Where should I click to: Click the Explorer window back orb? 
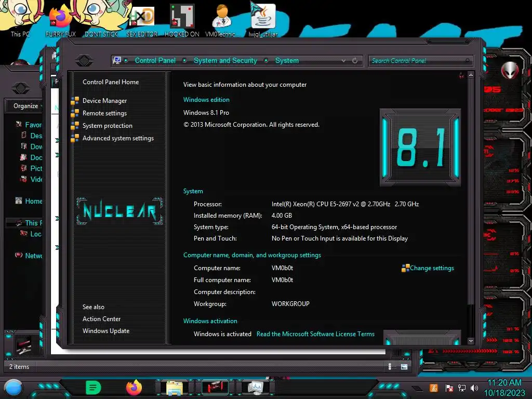point(21,88)
